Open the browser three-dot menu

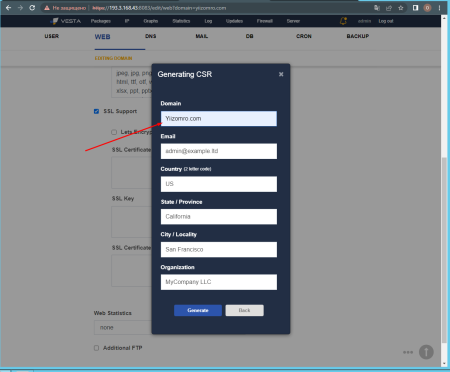(x=439, y=8)
